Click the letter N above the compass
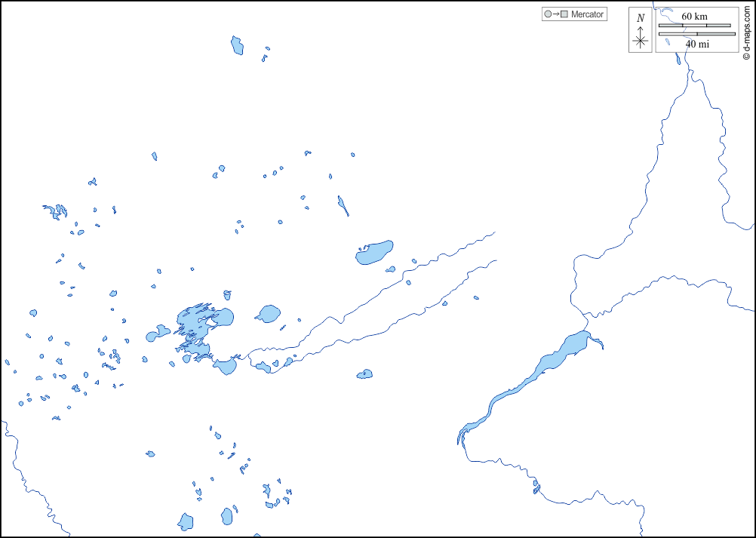The image size is (756, 538). tap(641, 18)
